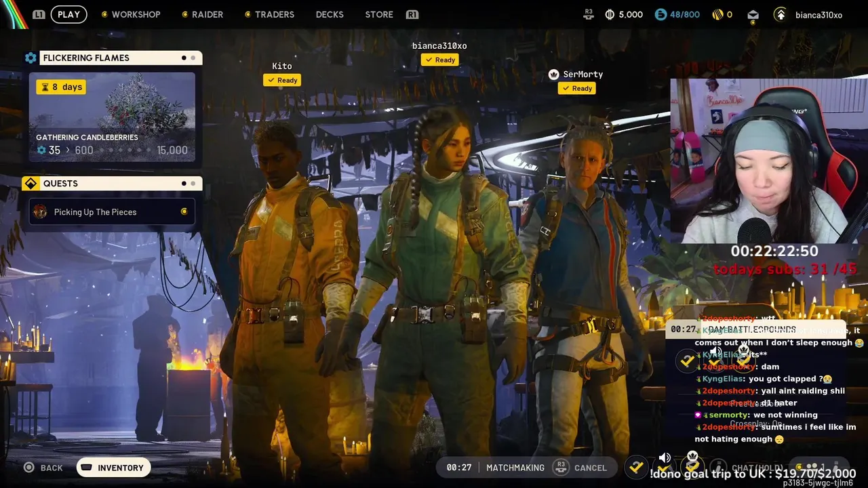
Task: Click the candleberry count icon beside 35
Action: [41, 150]
